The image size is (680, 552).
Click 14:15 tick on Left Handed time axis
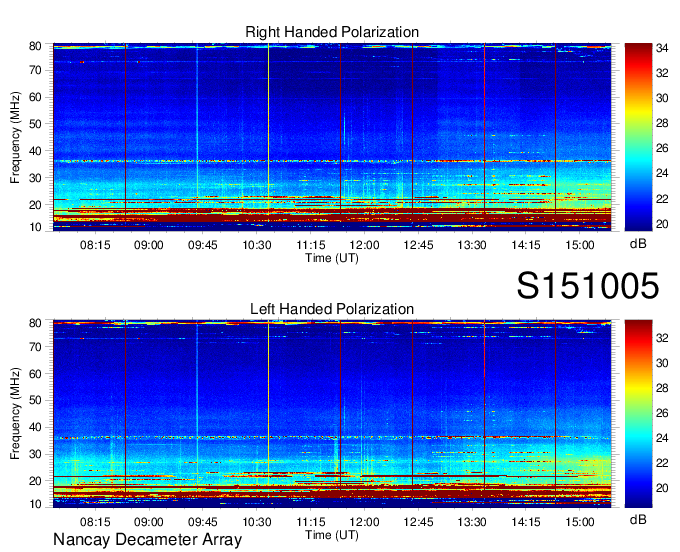click(x=526, y=522)
